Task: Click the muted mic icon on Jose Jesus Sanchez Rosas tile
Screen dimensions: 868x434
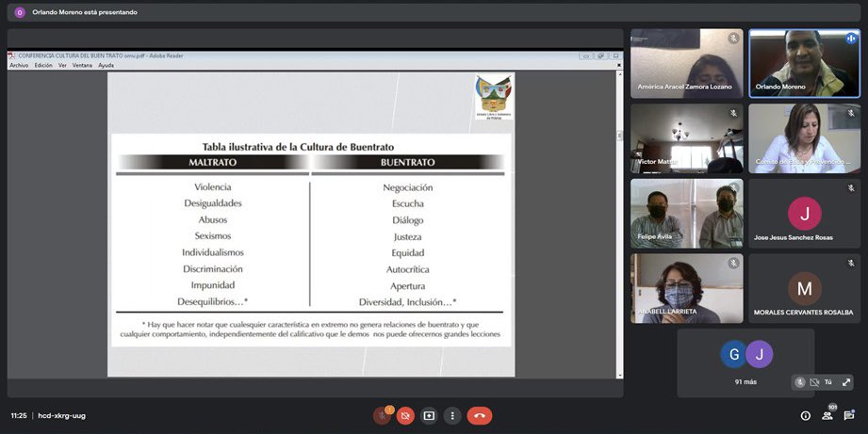Action: coord(851,188)
